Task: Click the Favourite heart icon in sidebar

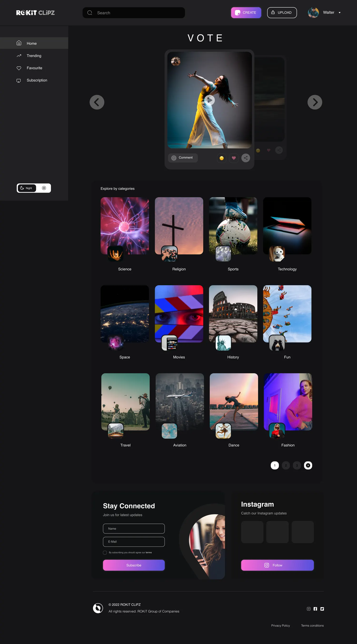Action: (19, 68)
